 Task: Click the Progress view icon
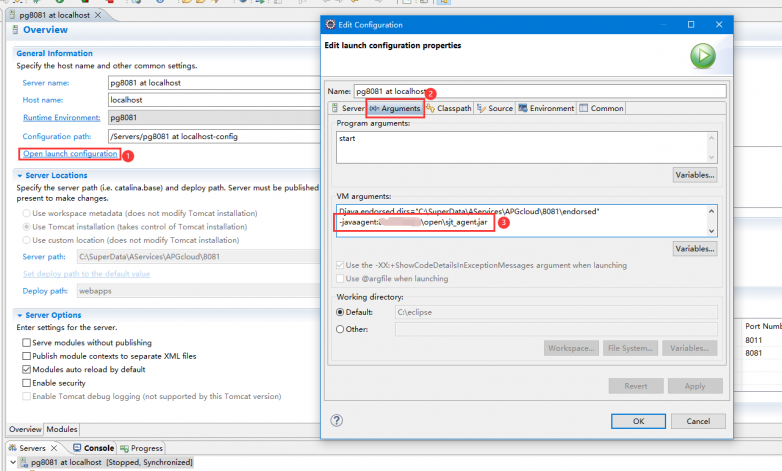123,448
